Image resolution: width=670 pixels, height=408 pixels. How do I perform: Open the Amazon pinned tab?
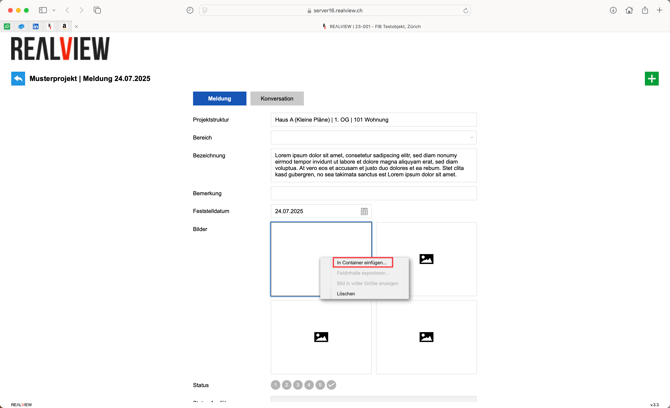64,26
